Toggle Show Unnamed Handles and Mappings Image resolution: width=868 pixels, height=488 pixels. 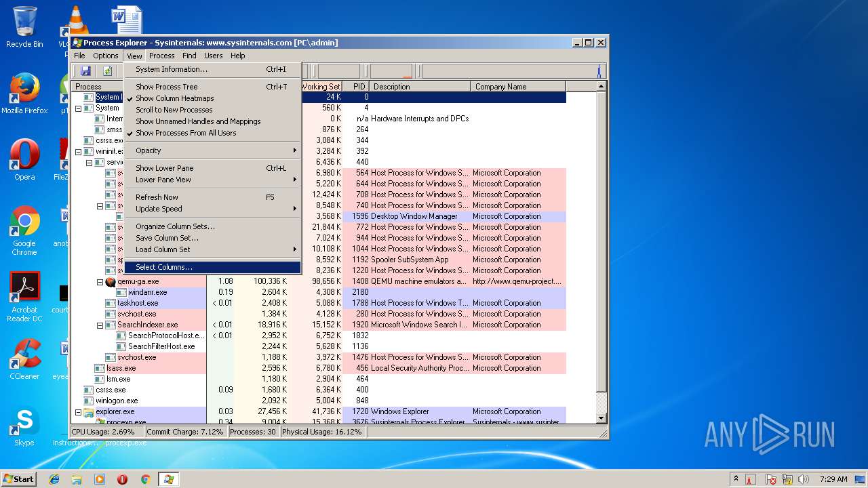click(x=212, y=121)
